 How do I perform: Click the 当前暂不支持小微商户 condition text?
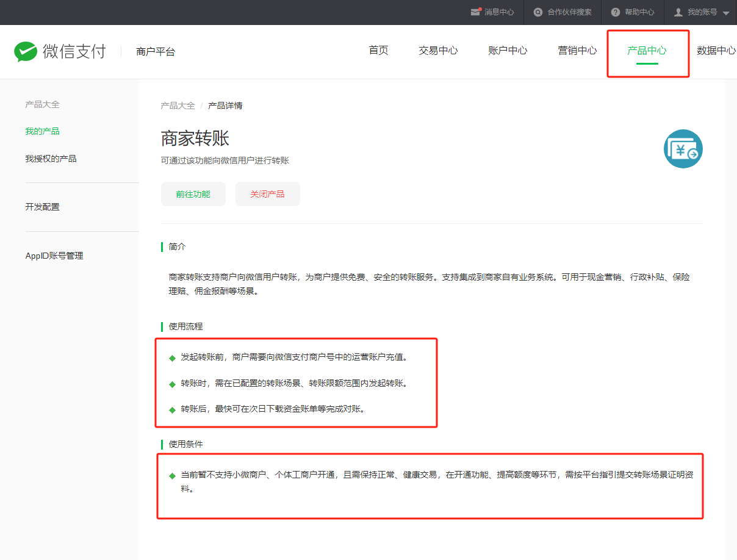(437, 481)
